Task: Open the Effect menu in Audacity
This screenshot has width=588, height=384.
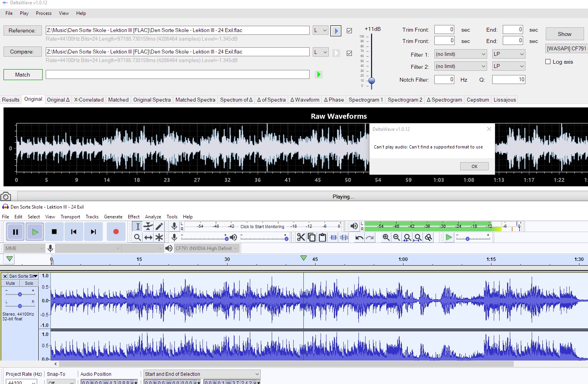Action: 134,217
